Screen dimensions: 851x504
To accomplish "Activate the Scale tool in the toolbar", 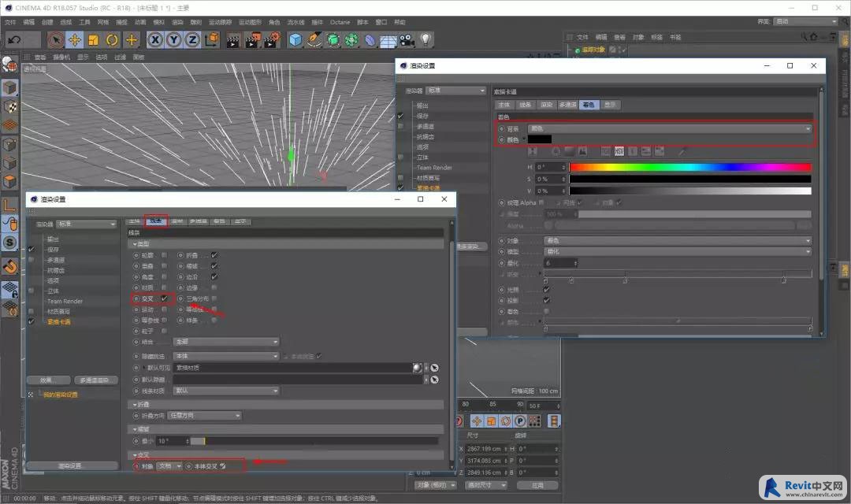I will 93,39.
